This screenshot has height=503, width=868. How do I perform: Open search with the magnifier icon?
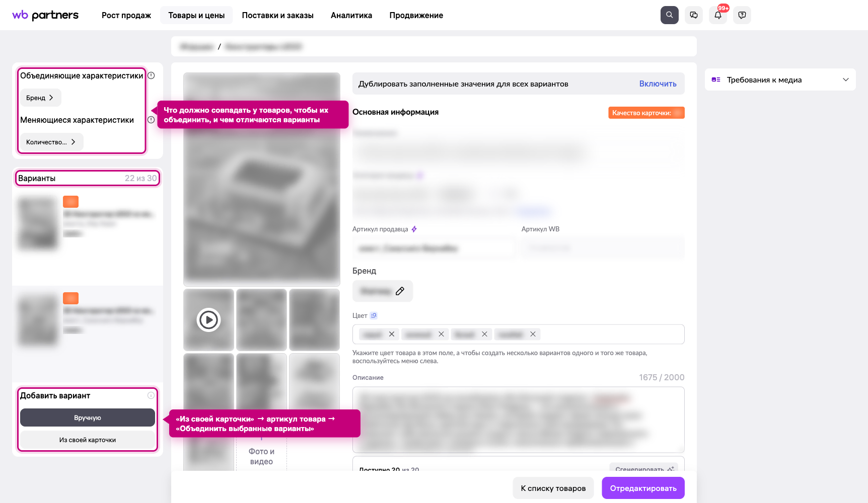tap(669, 15)
